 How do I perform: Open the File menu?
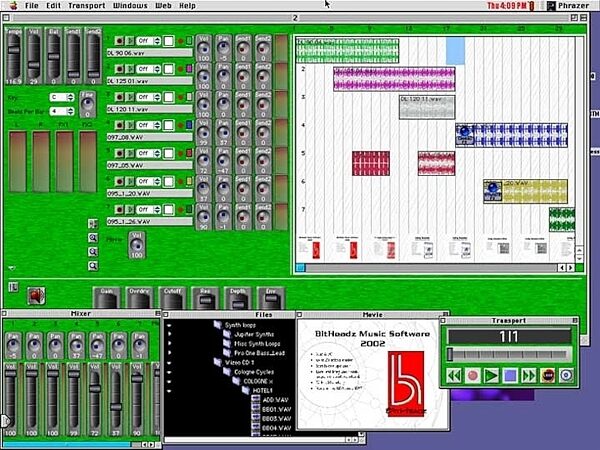pyautogui.click(x=32, y=6)
